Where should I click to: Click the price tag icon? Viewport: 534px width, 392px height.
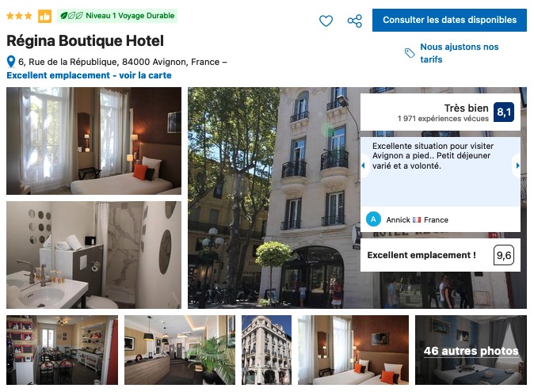click(410, 53)
